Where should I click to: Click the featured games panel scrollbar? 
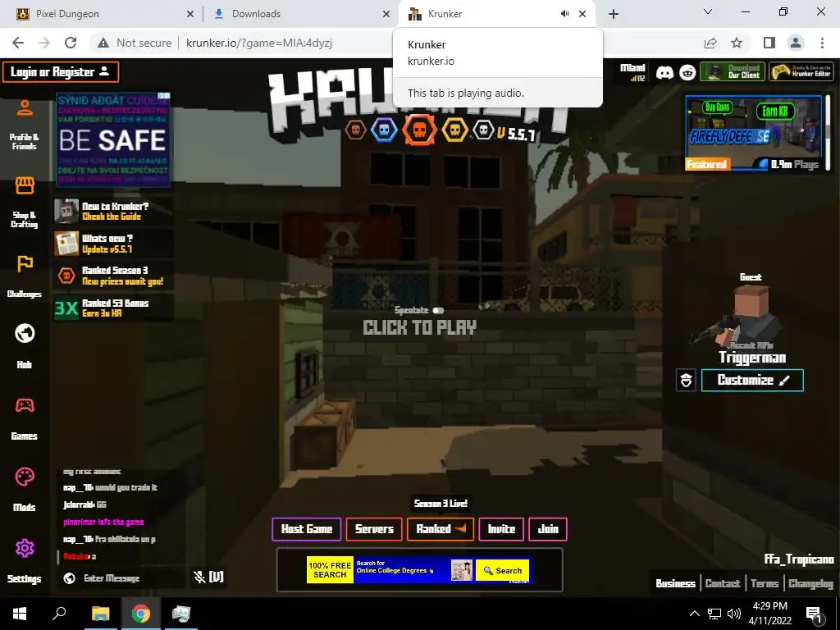pos(829,133)
